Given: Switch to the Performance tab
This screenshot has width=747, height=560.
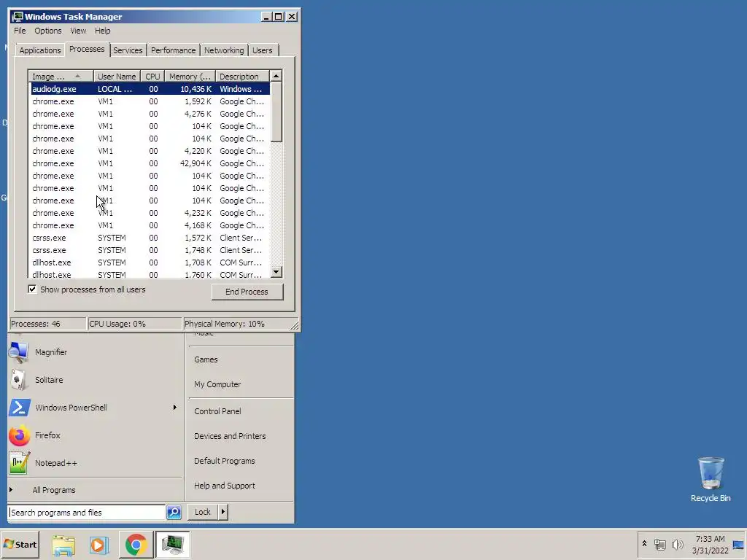Looking at the screenshot, I should 174,50.
